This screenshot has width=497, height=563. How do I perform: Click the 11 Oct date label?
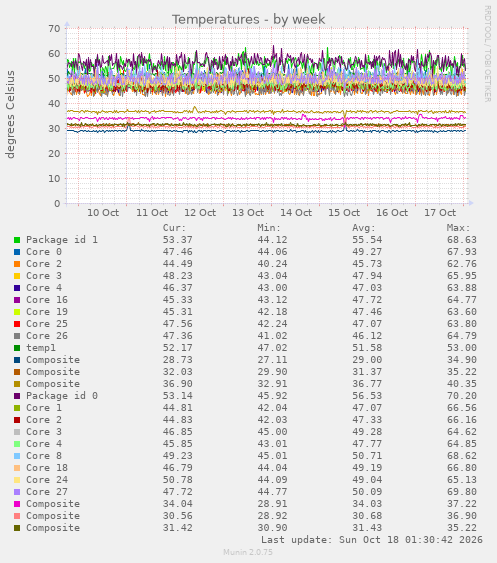click(152, 213)
